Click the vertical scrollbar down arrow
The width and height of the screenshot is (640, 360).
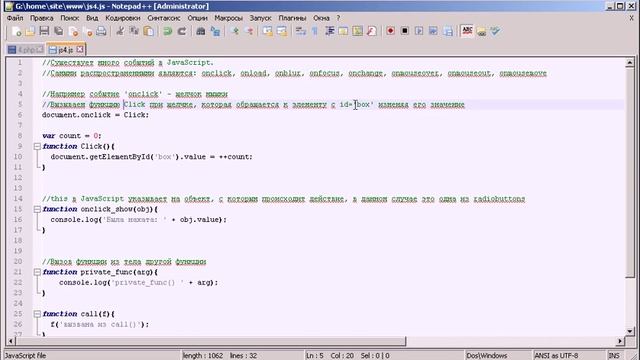[x=629, y=331]
